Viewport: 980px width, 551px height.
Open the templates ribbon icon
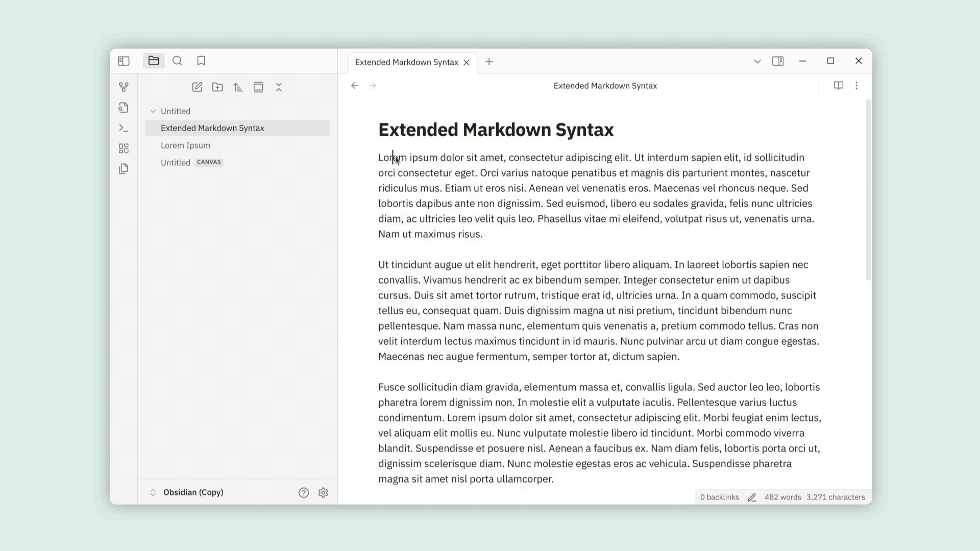(124, 169)
